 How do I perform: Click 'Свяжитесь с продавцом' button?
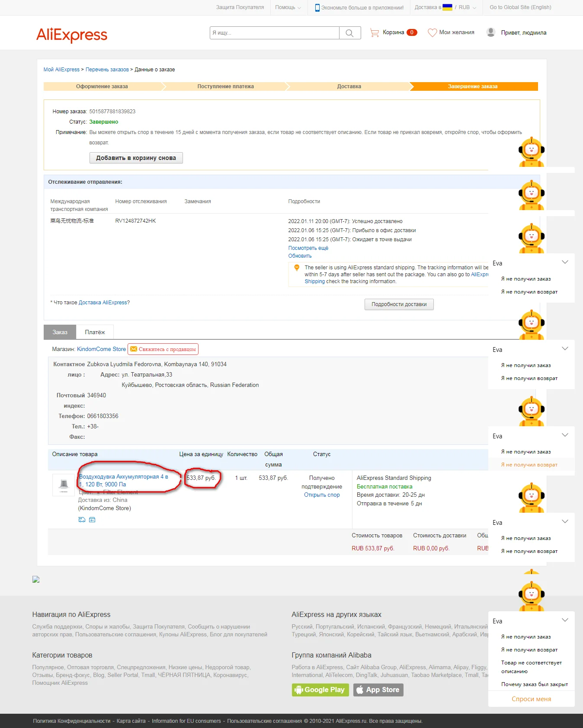163,349
